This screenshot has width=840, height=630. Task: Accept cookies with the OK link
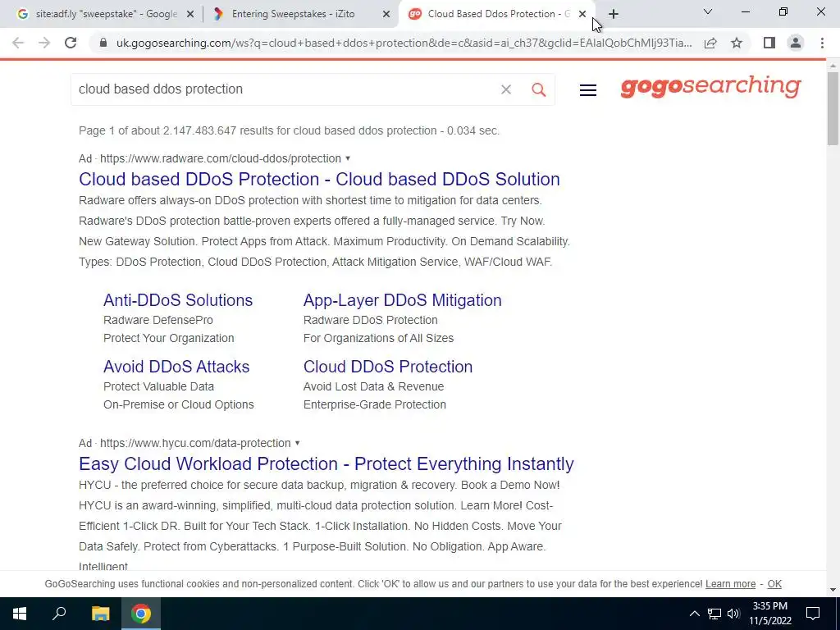point(774,584)
